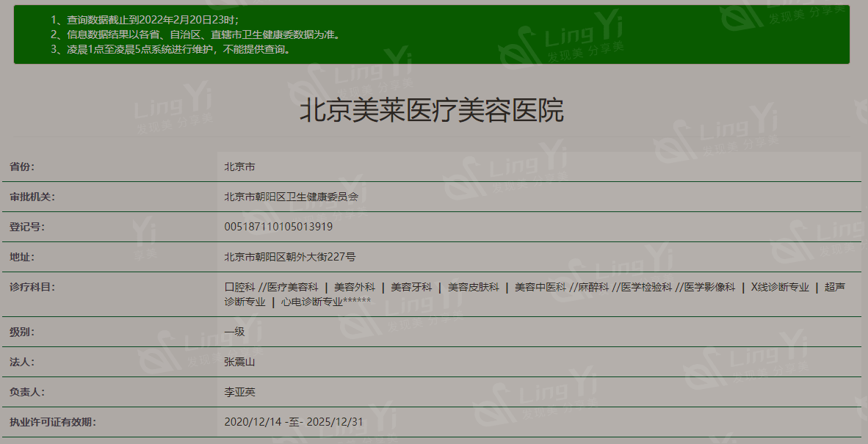868x444 pixels.
Task: Select the 省份 row label
Action: click(22, 167)
